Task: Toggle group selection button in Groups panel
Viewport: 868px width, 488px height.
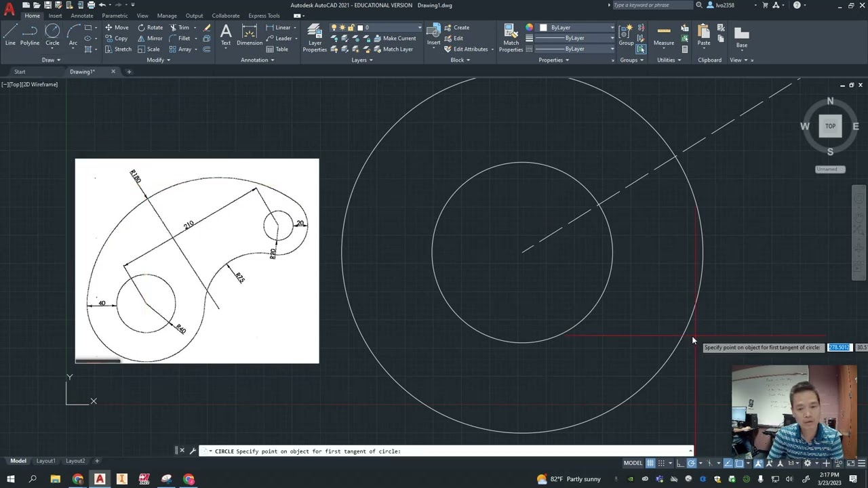Action: pyautogui.click(x=641, y=49)
